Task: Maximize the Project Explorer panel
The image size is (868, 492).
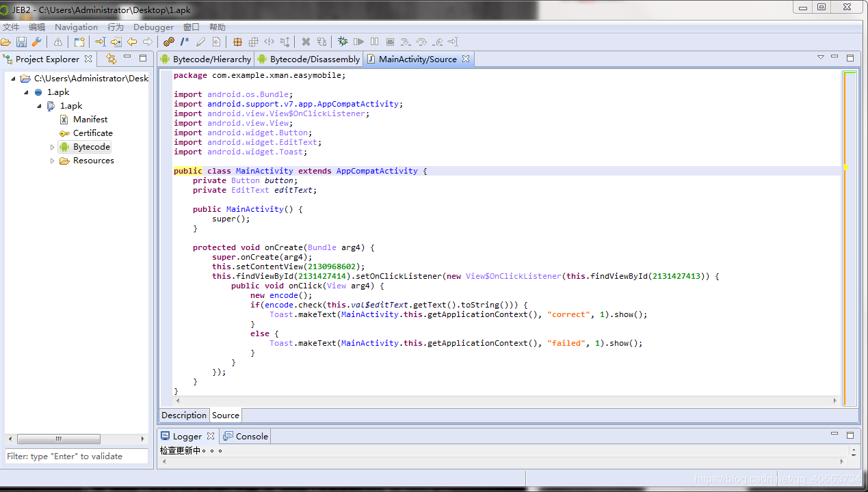Action: [x=143, y=58]
